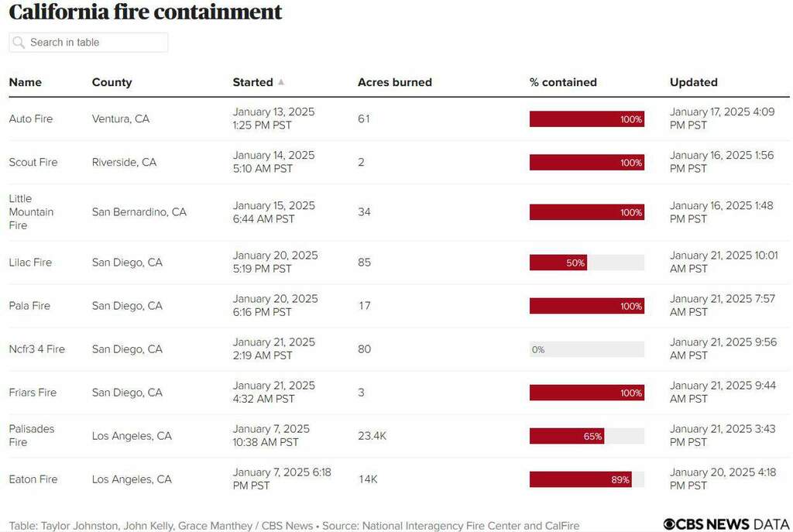Click the Friars Fire row name

33,393
